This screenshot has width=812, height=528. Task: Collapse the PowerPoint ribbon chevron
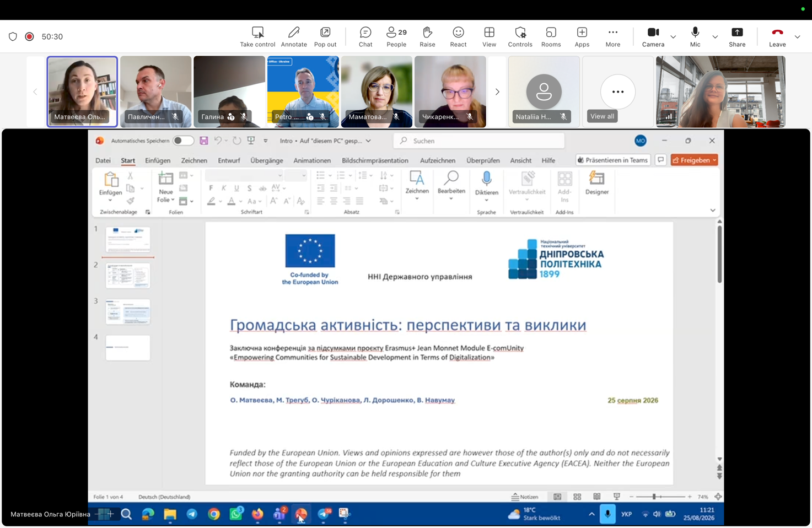click(713, 210)
